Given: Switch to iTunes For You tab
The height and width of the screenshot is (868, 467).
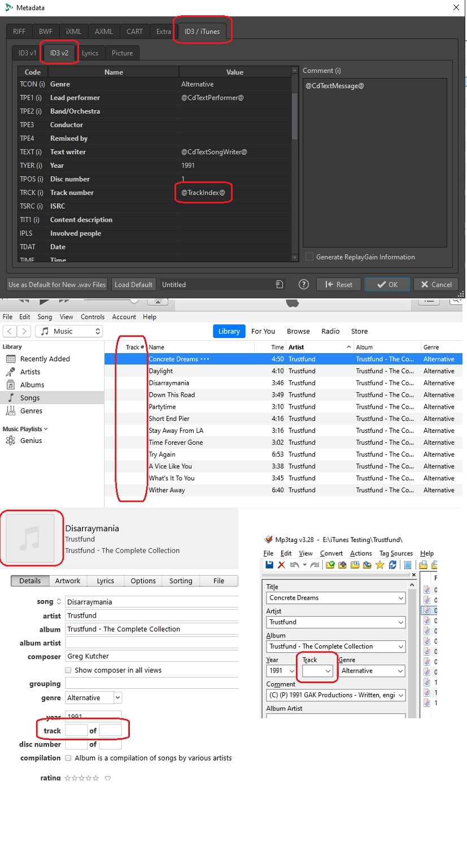Looking at the screenshot, I should [263, 331].
